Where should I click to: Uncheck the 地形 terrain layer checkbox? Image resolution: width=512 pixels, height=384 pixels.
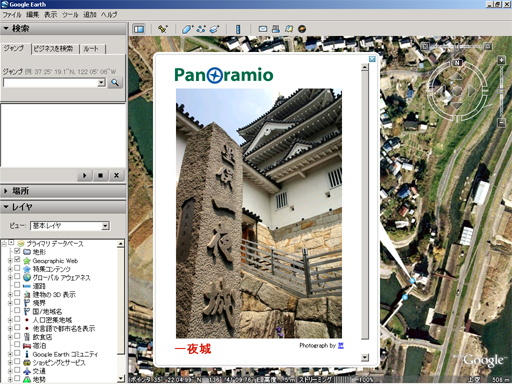tap(17, 251)
